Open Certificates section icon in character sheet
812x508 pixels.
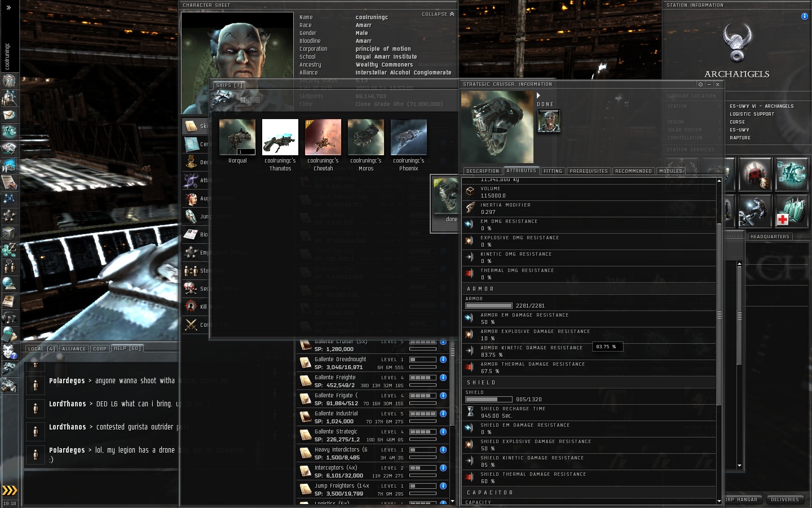click(x=191, y=144)
